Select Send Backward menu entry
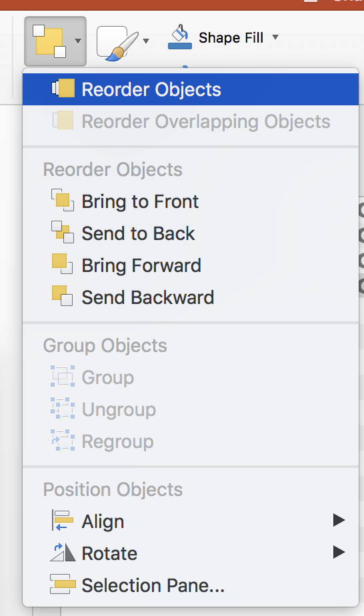The width and height of the screenshot is (364, 616). [147, 297]
